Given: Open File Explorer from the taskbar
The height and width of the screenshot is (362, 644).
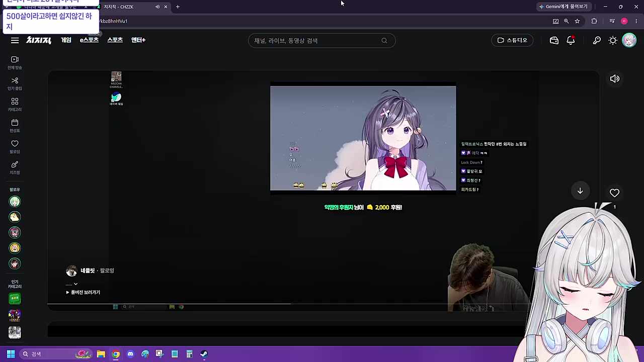Looking at the screenshot, I should pos(101,354).
